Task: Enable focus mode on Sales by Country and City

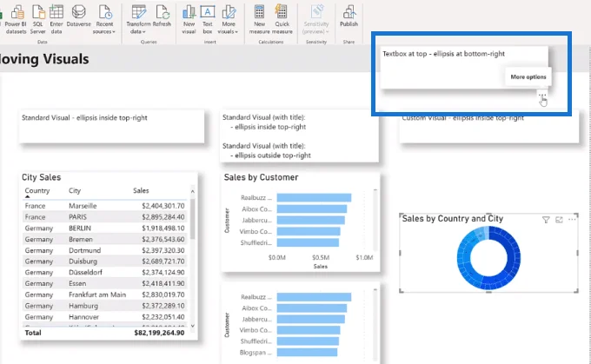Action: click(x=559, y=220)
